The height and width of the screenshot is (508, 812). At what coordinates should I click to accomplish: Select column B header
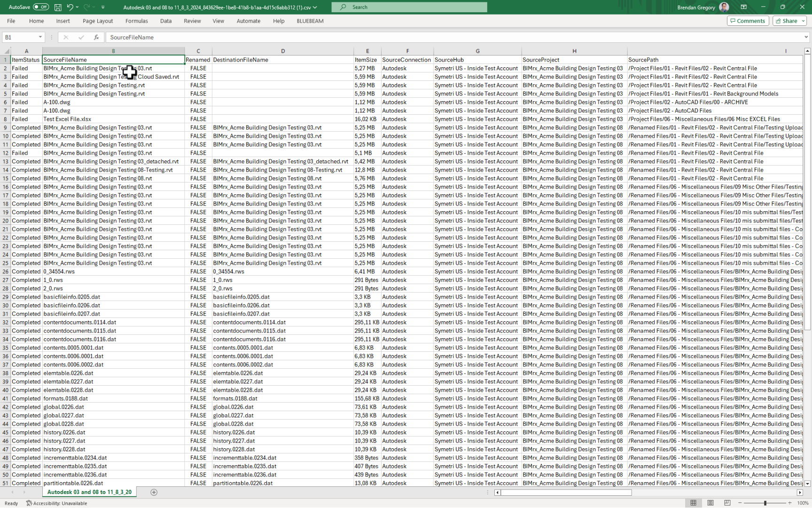(x=113, y=51)
